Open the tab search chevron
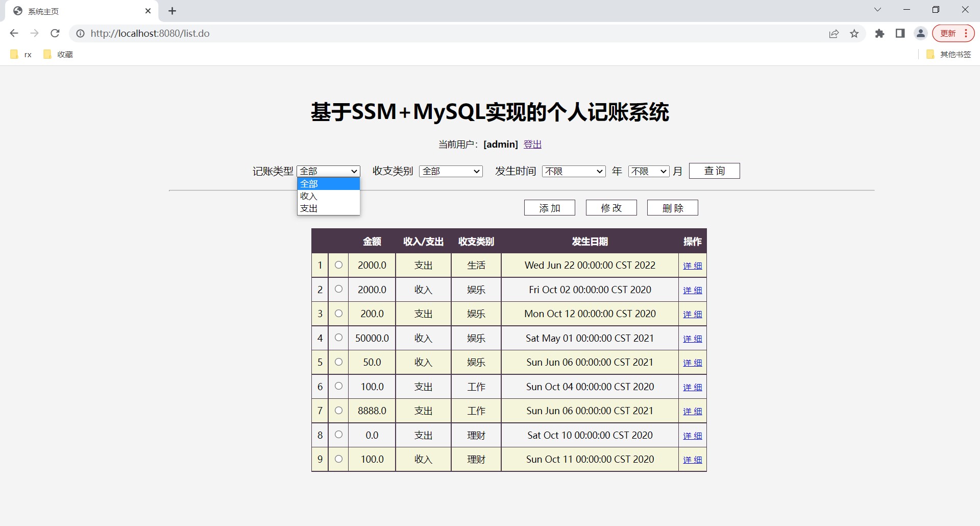980x526 pixels. tap(877, 10)
